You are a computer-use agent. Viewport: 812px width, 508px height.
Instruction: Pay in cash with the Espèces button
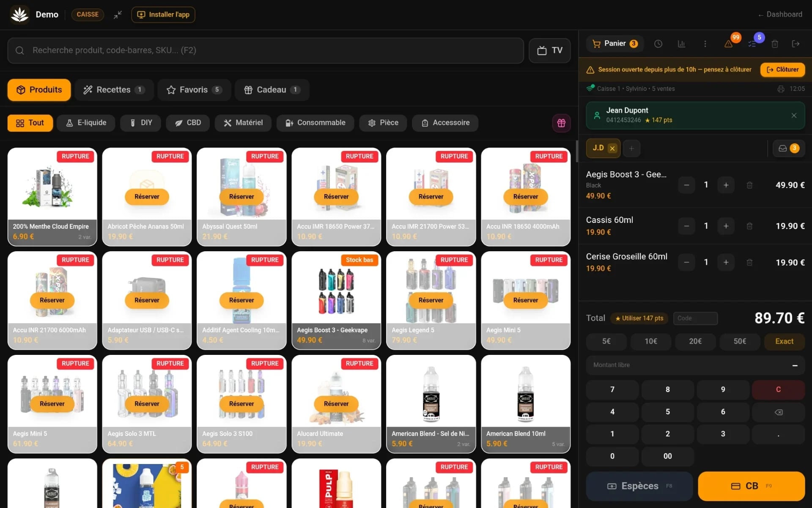tap(639, 486)
